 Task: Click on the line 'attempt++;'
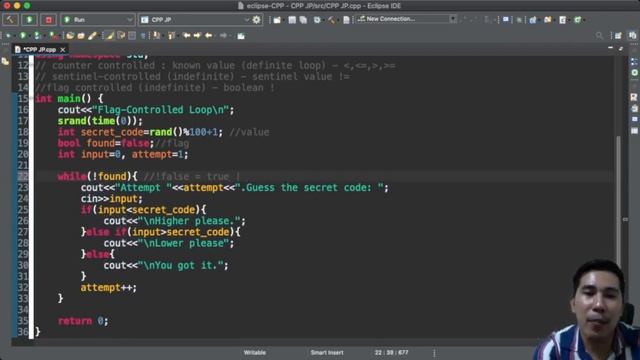point(109,287)
